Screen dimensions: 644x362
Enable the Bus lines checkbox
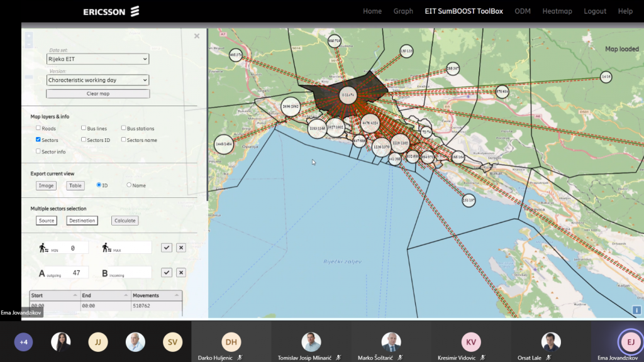(84, 128)
